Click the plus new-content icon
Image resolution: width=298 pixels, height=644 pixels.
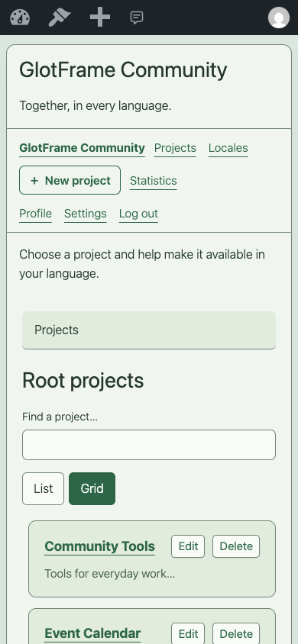click(x=100, y=18)
